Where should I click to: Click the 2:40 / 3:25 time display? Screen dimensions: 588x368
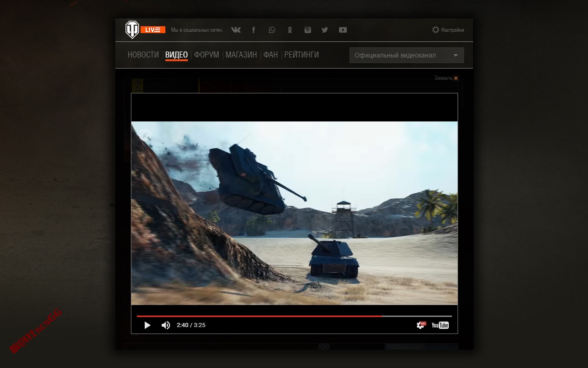pos(191,325)
